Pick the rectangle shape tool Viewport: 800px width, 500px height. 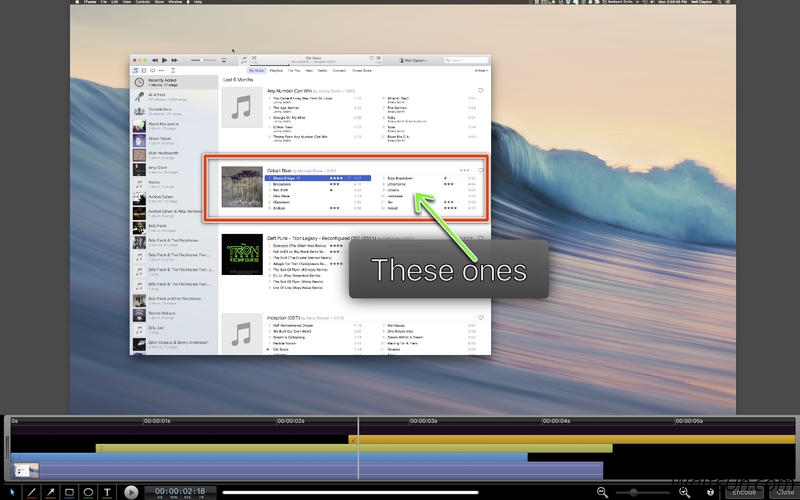pyautogui.click(x=69, y=492)
